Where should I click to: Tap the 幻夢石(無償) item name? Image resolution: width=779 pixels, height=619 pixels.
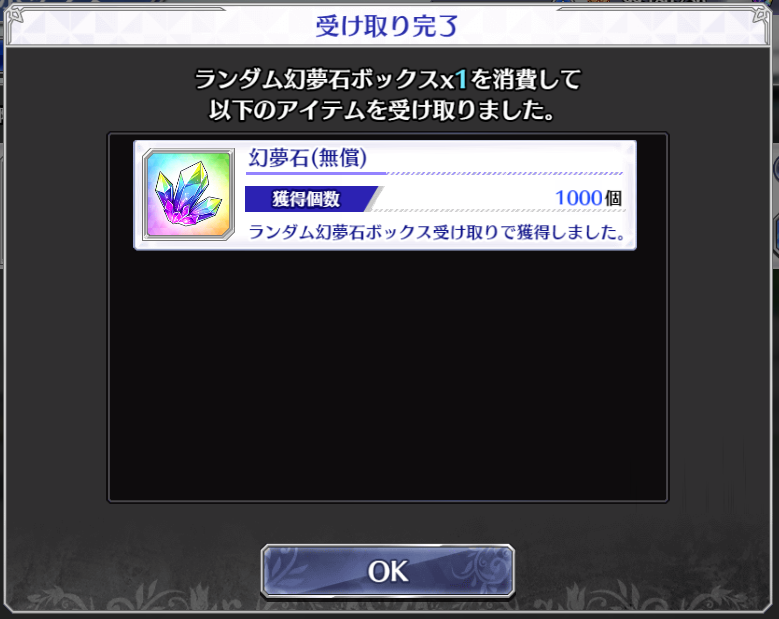(308, 157)
